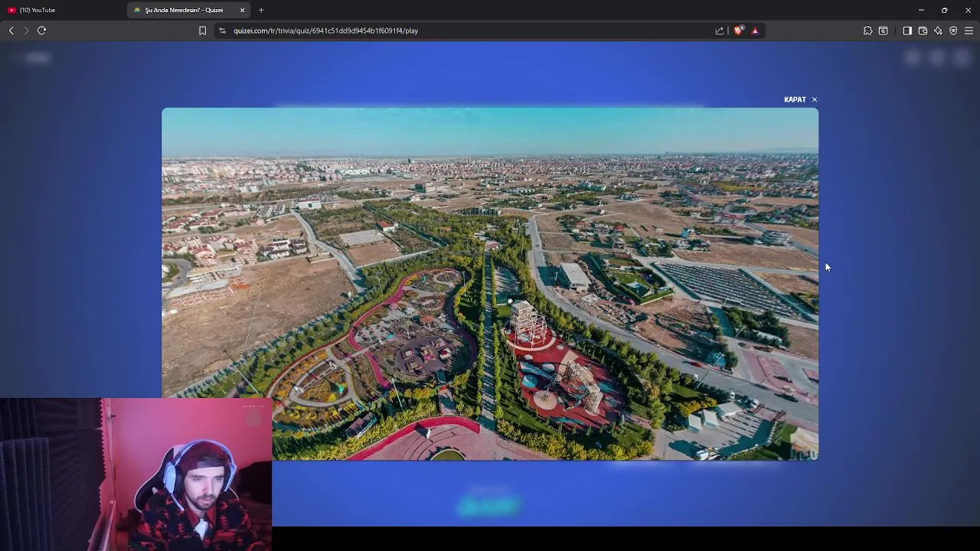Open Brave VPN shield icon

[x=953, y=31]
